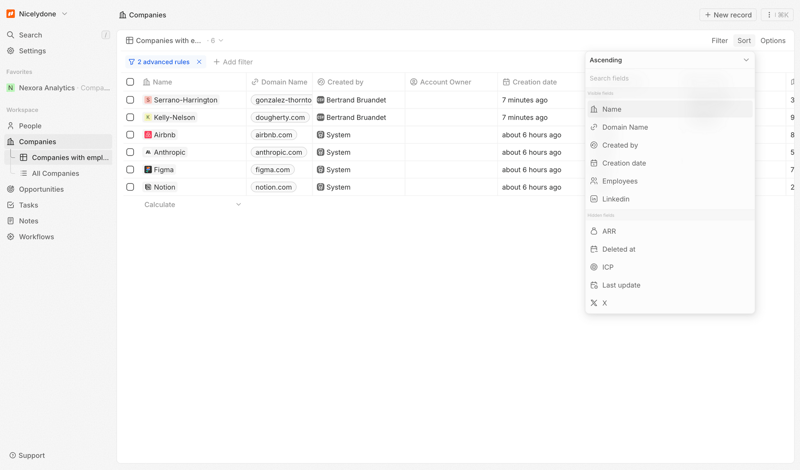Click the New record button
Screen dimensions: 800x470
coord(728,15)
